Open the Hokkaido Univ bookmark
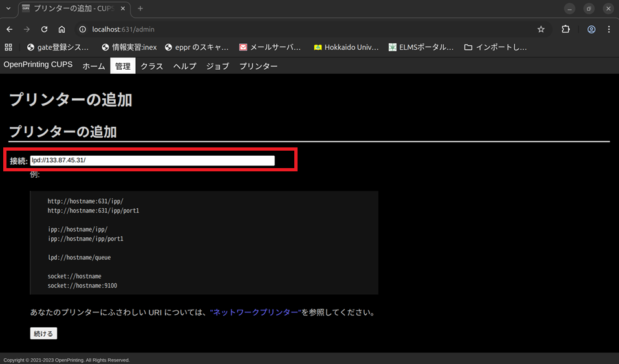Image resolution: width=619 pixels, height=364 pixels. 345,47
